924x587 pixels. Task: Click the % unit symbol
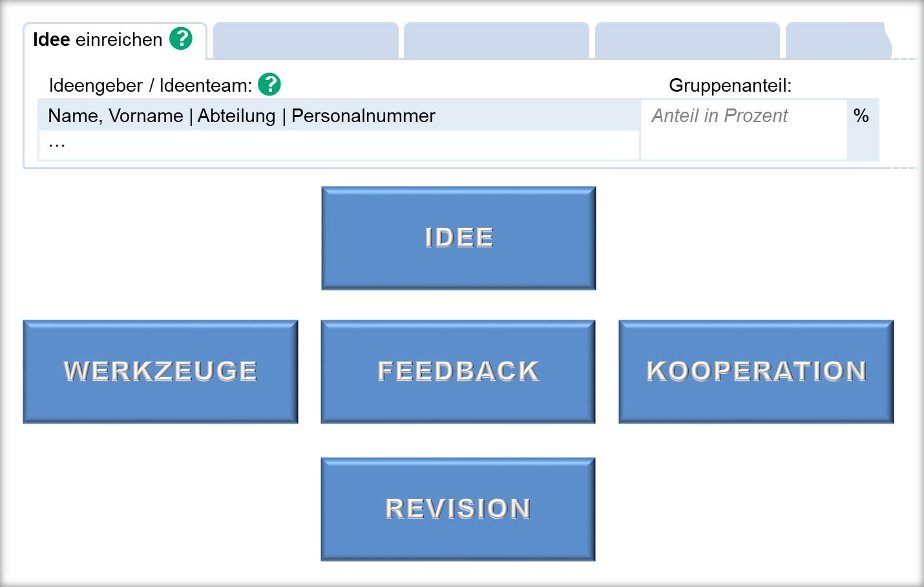click(x=861, y=116)
